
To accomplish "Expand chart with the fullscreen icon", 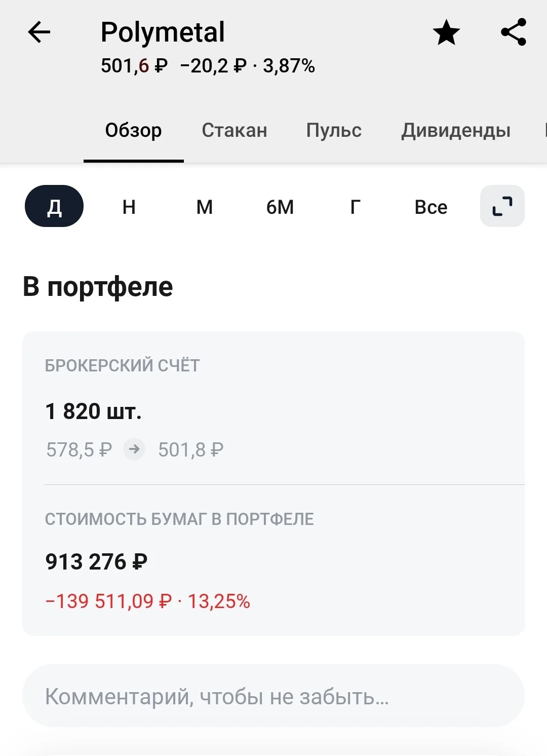I will coord(502,206).
